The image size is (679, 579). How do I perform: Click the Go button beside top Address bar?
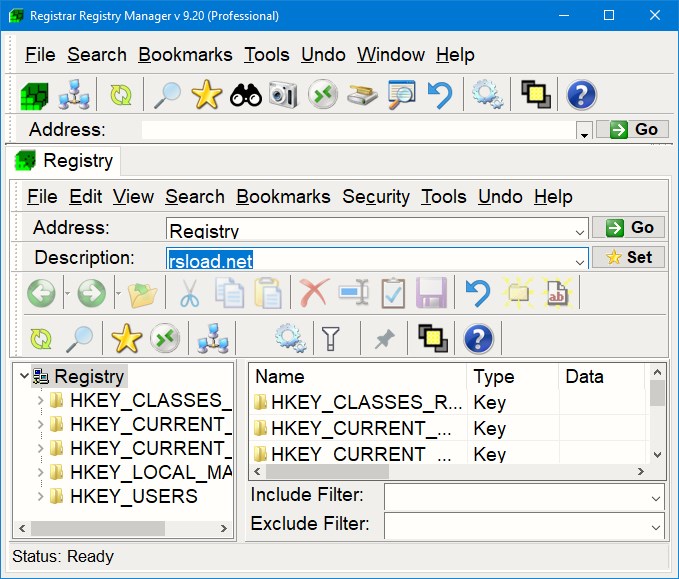point(632,129)
